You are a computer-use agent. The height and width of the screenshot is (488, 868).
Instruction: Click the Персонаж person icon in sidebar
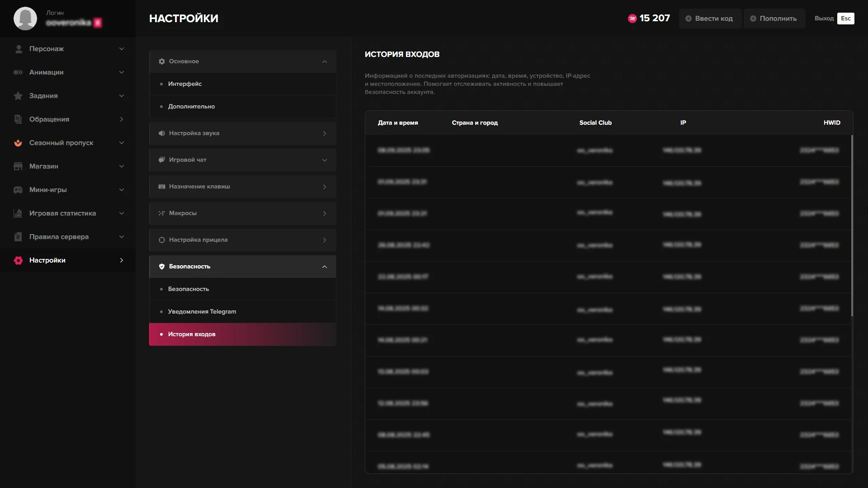tap(19, 49)
